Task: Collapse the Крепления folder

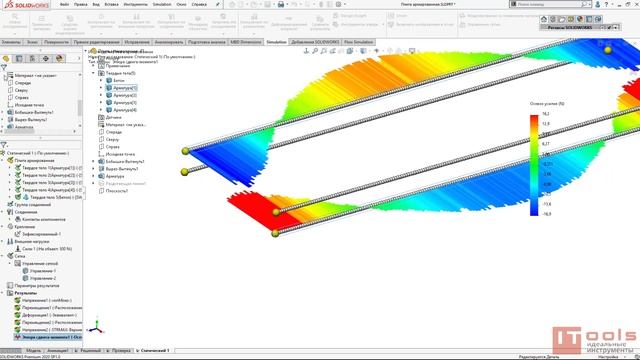Action: click(x=2, y=227)
